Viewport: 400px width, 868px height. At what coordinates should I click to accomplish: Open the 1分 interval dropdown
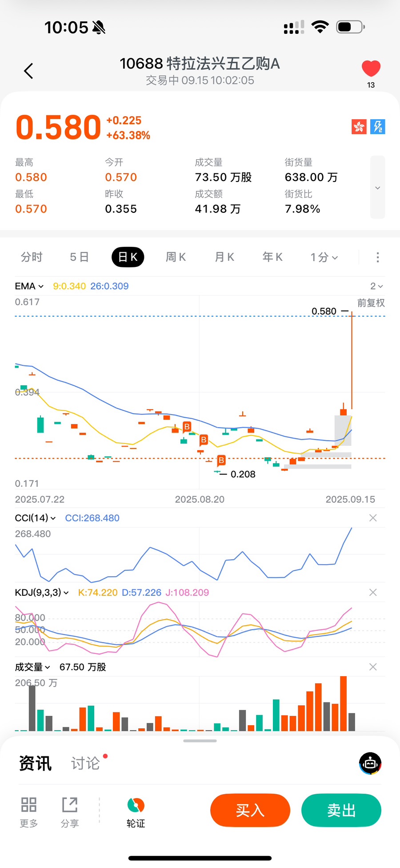pyautogui.click(x=324, y=257)
